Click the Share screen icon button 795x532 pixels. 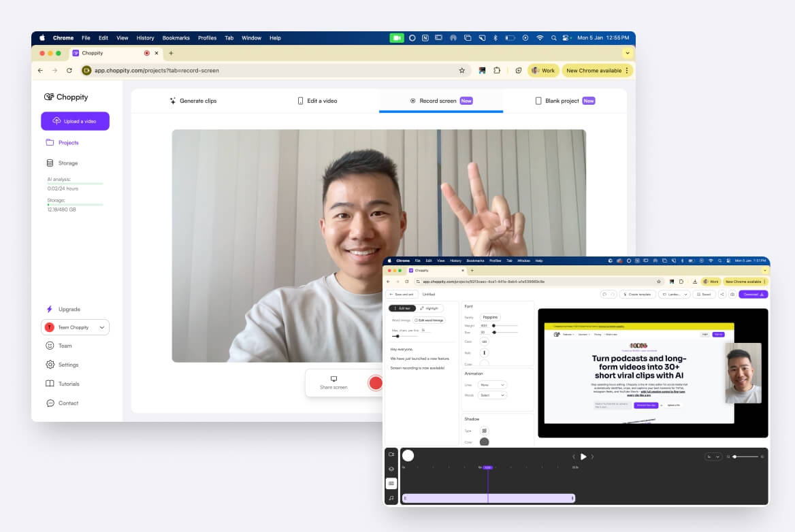[x=334, y=382]
